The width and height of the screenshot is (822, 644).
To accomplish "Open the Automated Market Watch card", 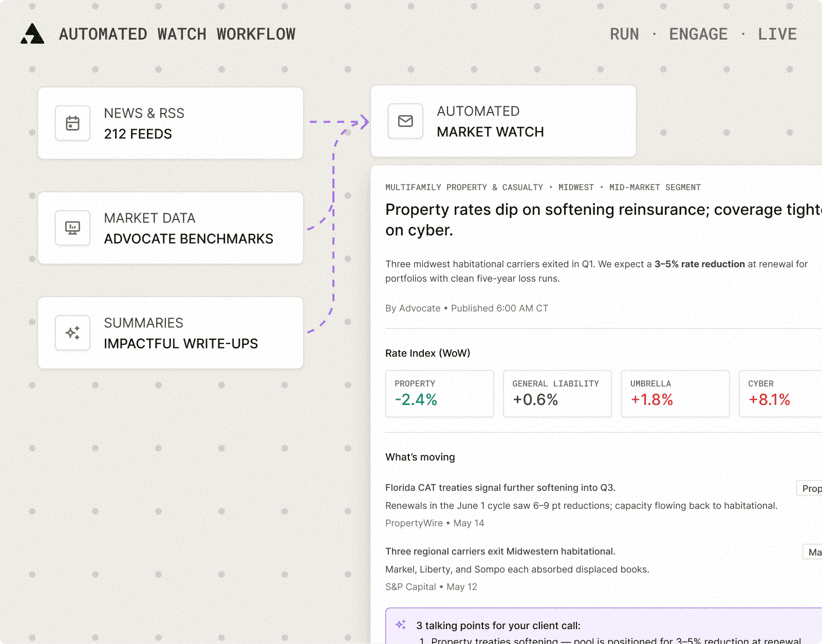I will (x=503, y=121).
